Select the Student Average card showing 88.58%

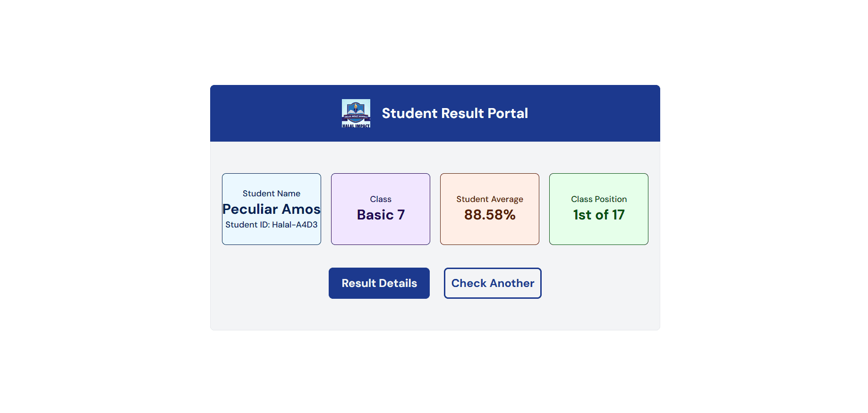[489, 209]
